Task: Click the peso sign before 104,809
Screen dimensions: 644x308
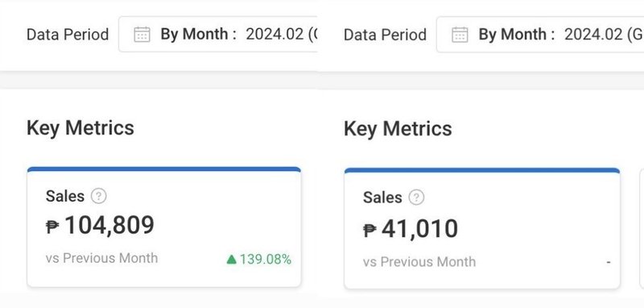Action: click(52, 227)
